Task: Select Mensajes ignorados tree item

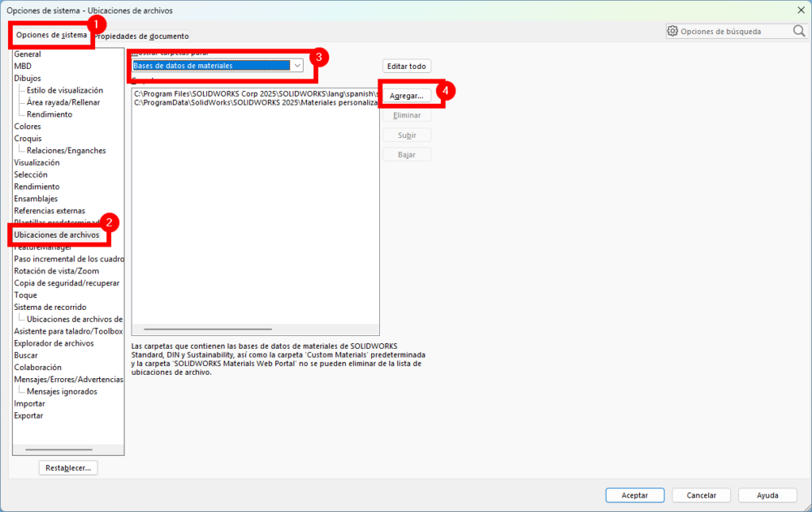Action: pos(62,392)
